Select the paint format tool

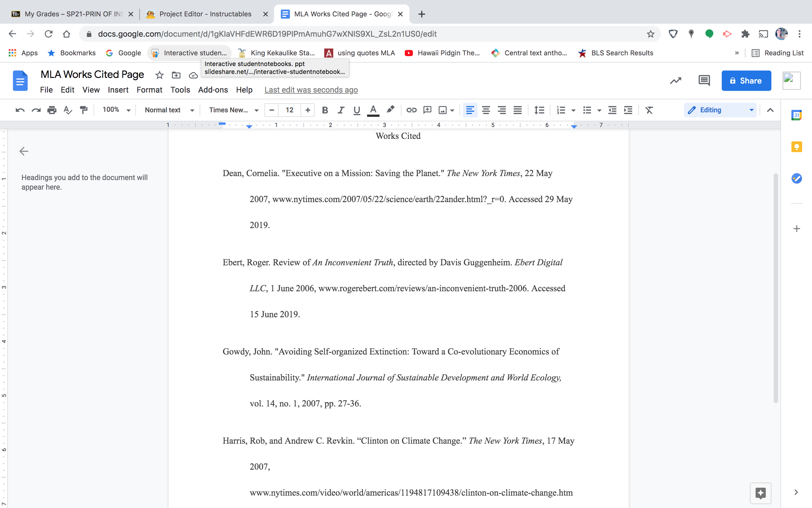coord(84,110)
